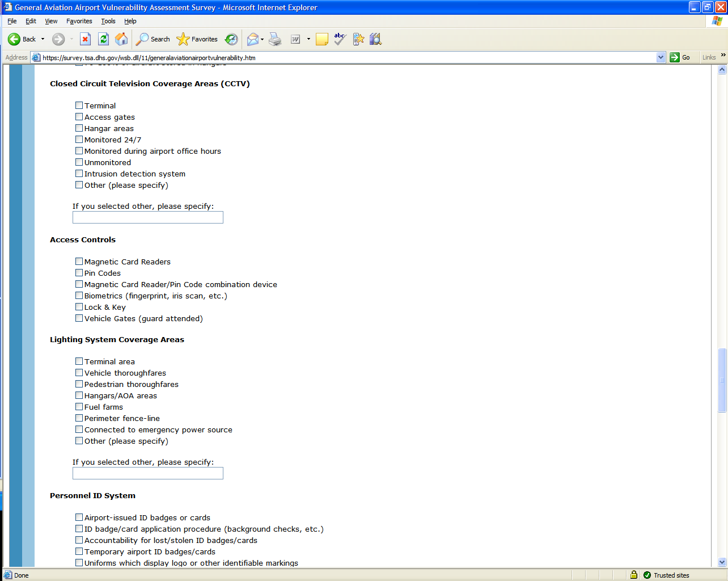Click the Windows logo throbber
This screenshot has height=581, width=728.
coord(717,21)
